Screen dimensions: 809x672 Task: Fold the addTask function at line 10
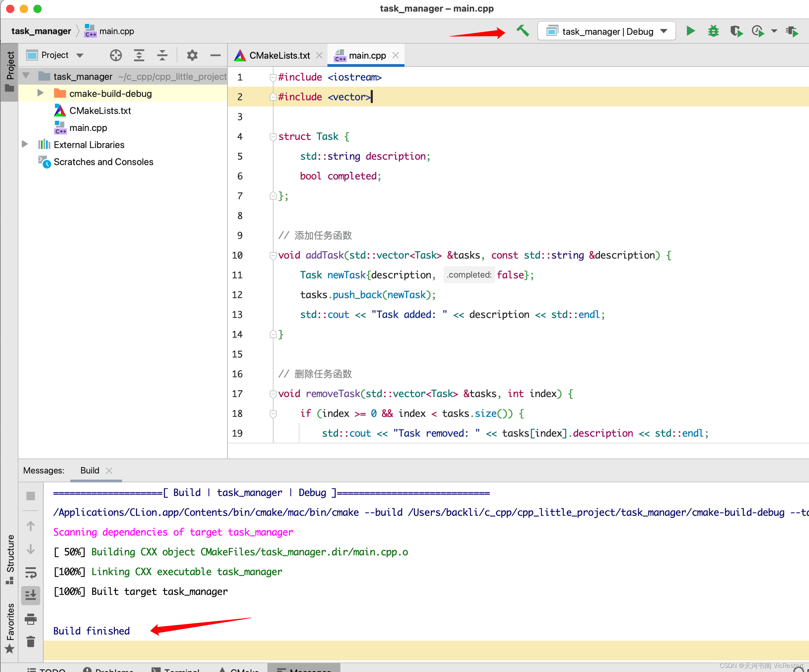click(273, 255)
